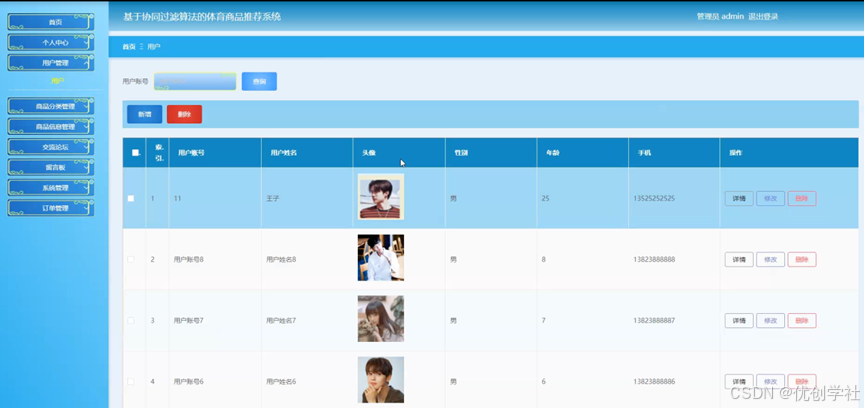The width and height of the screenshot is (864, 408).
Task: Select the 用户 submenu entry in sidebar
Action: tap(57, 81)
